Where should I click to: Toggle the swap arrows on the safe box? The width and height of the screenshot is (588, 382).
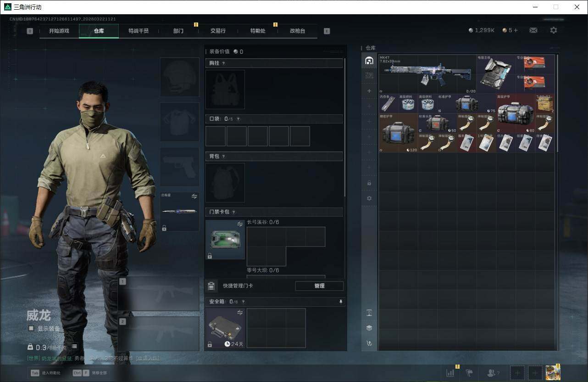point(240,313)
